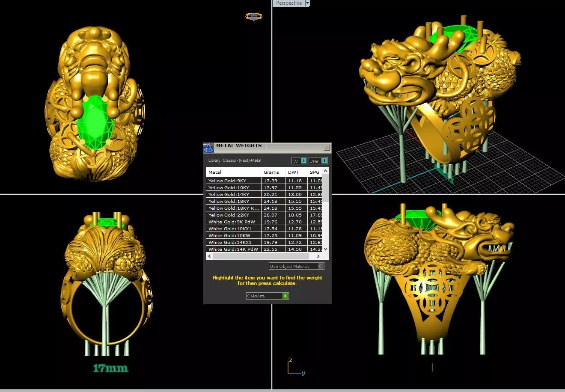Click the 17mm ring size label
The height and width of the screenshot is (392, 565).
(110, 368)
